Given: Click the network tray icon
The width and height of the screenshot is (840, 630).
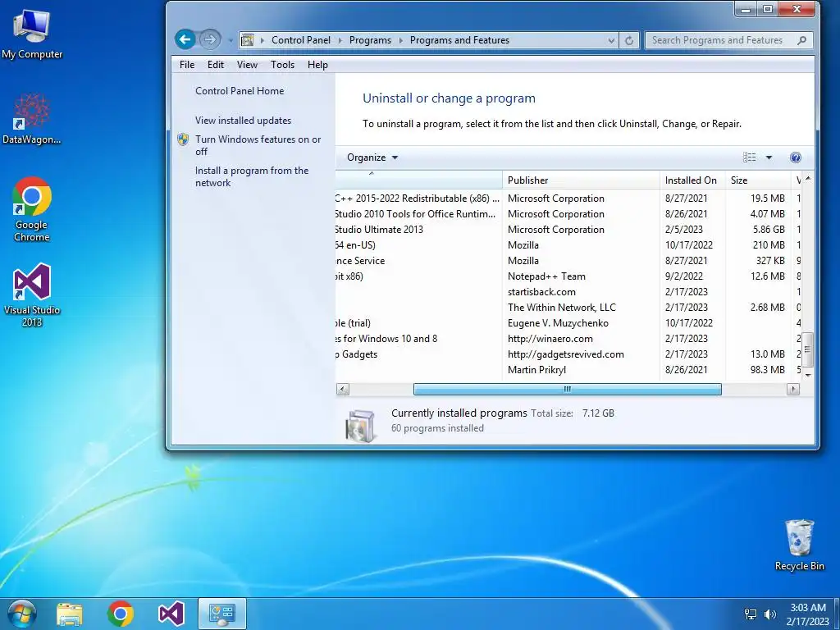Looking at the screenshot, I should (751, 614).
